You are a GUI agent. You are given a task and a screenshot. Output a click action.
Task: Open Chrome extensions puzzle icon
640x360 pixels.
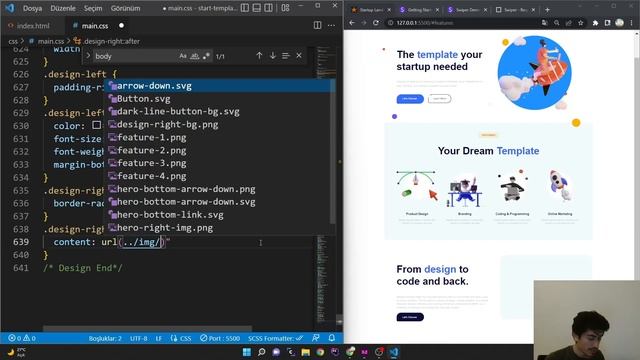595,23
